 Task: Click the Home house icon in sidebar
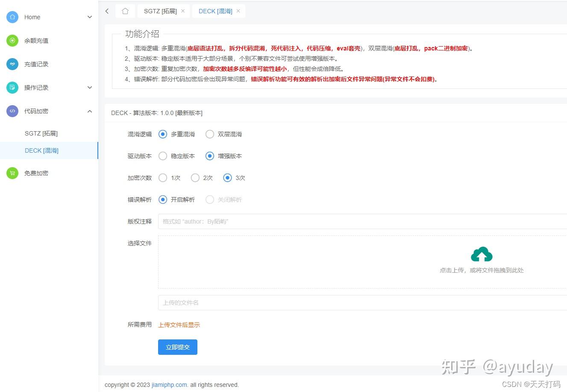click(x=13, y=17)
